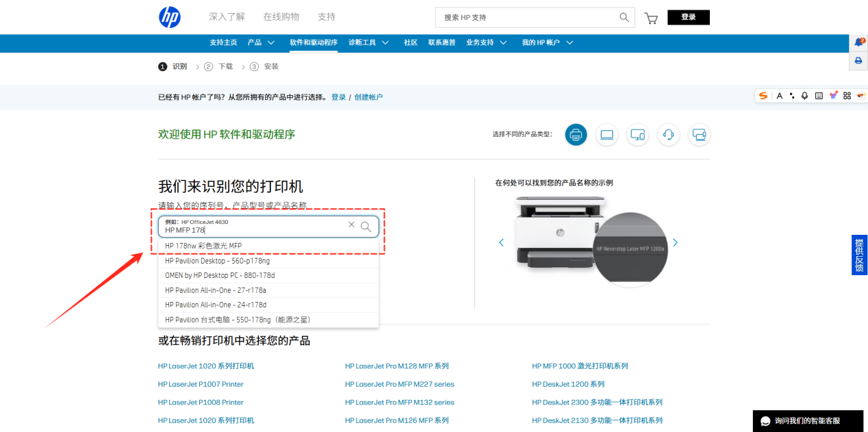The width and height of the screenshot is (868, 432).
Task: Click the print page icon below the bell
Action: pyautogui.click(x=858, y=61)
